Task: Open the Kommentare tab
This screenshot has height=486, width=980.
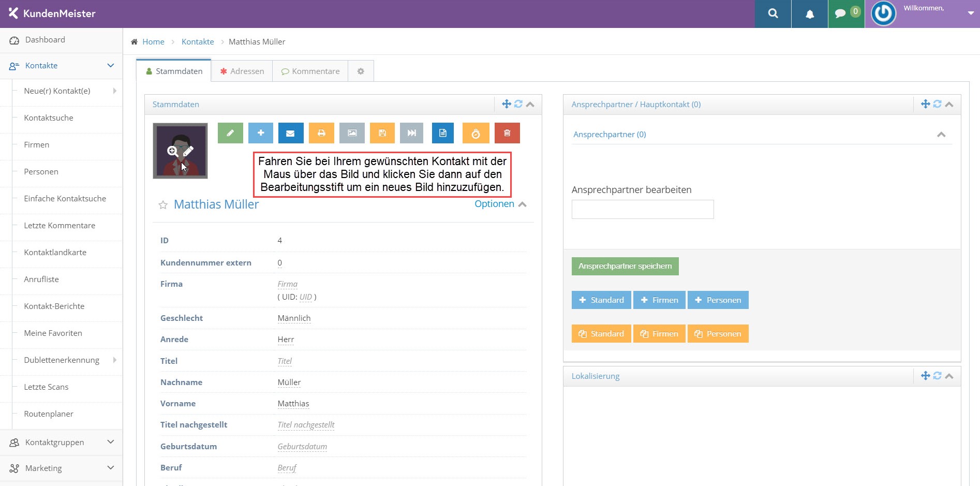Action: (310, 71)
